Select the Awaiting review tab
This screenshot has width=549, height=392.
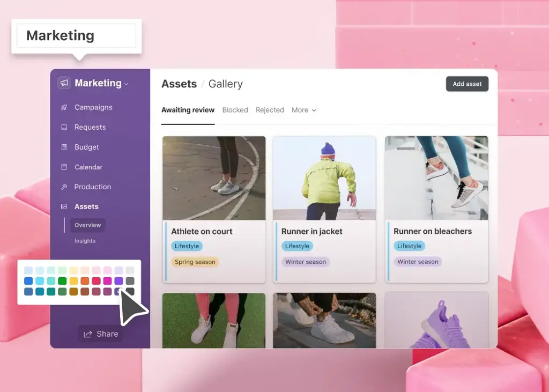(x=188, y=110)
